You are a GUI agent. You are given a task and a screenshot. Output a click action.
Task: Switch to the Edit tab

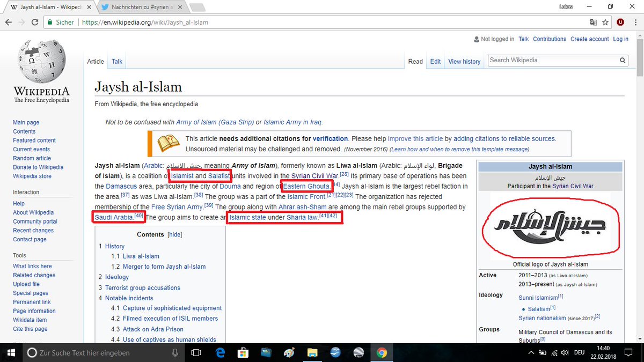tap(435, 61)
